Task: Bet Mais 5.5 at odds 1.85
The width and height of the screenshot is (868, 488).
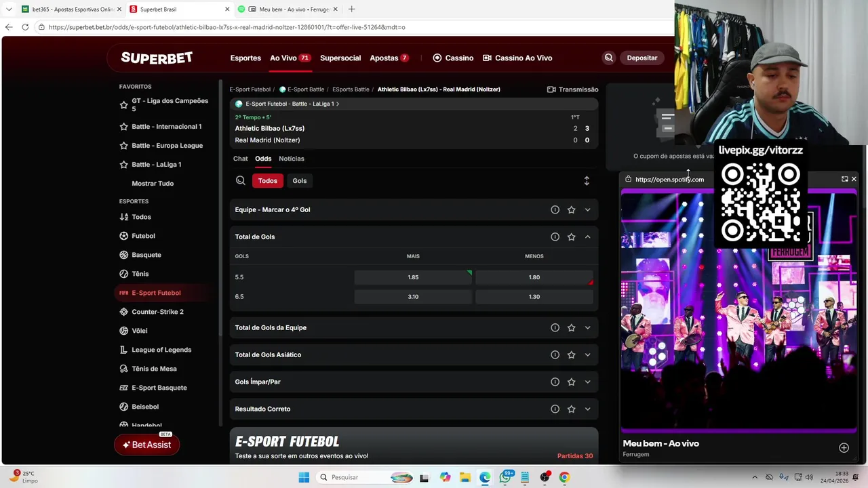Action: (413, 277)
